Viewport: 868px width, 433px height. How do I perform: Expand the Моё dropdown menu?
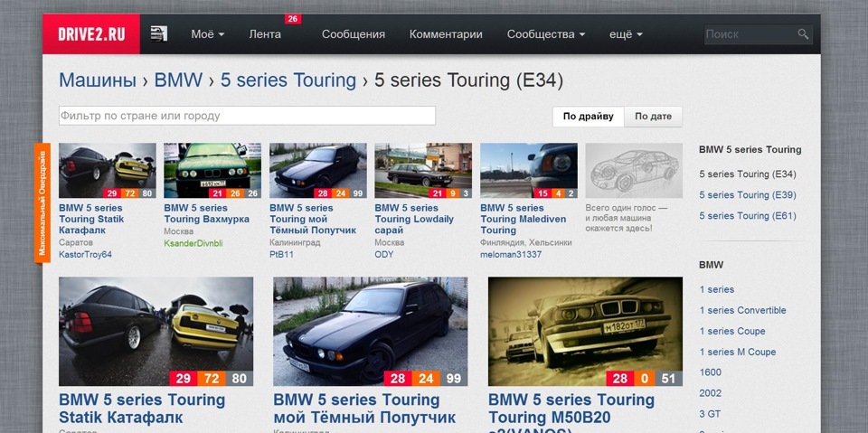tap(208, 34)
